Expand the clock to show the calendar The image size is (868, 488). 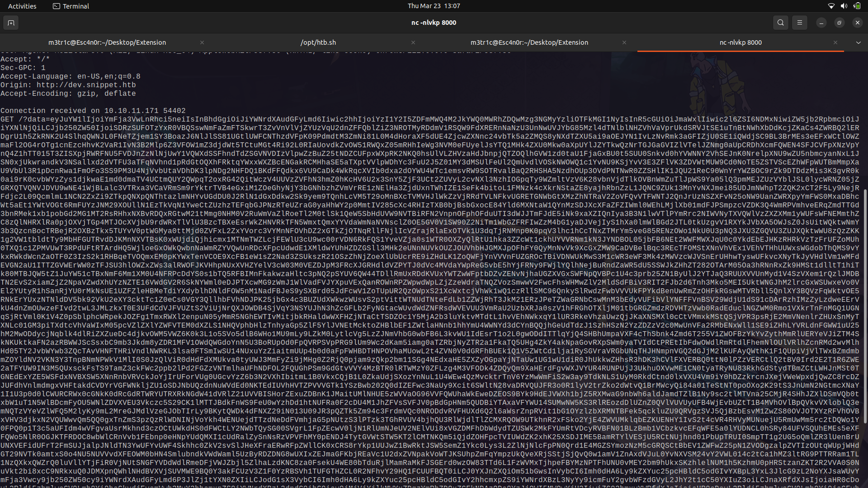[434, 6]
